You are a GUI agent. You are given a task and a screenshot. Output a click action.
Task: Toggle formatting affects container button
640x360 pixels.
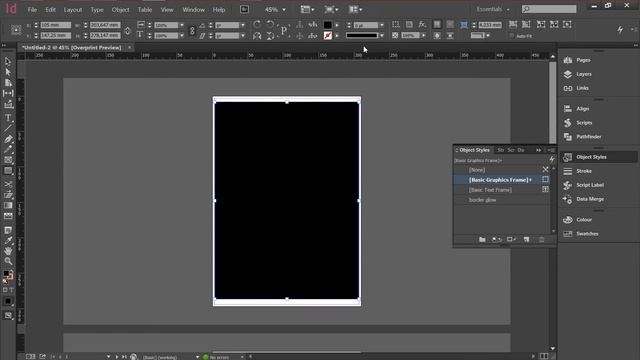[x=5, y=290]
